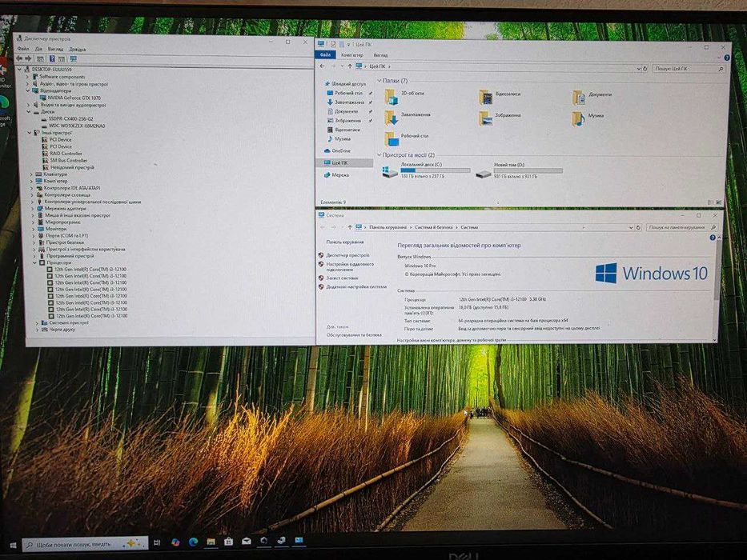Open Файл menu in Device Manager
This screenshot has width=747, height=560.
tap(23, 49)
